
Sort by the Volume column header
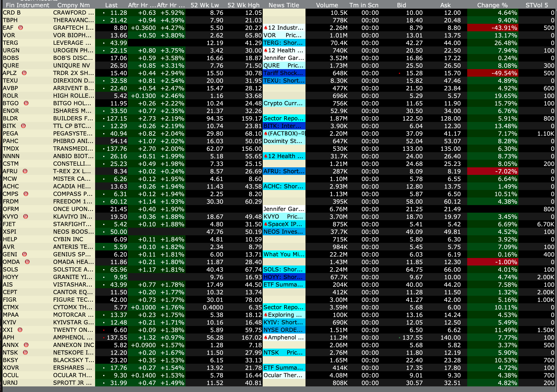[327, 5]
